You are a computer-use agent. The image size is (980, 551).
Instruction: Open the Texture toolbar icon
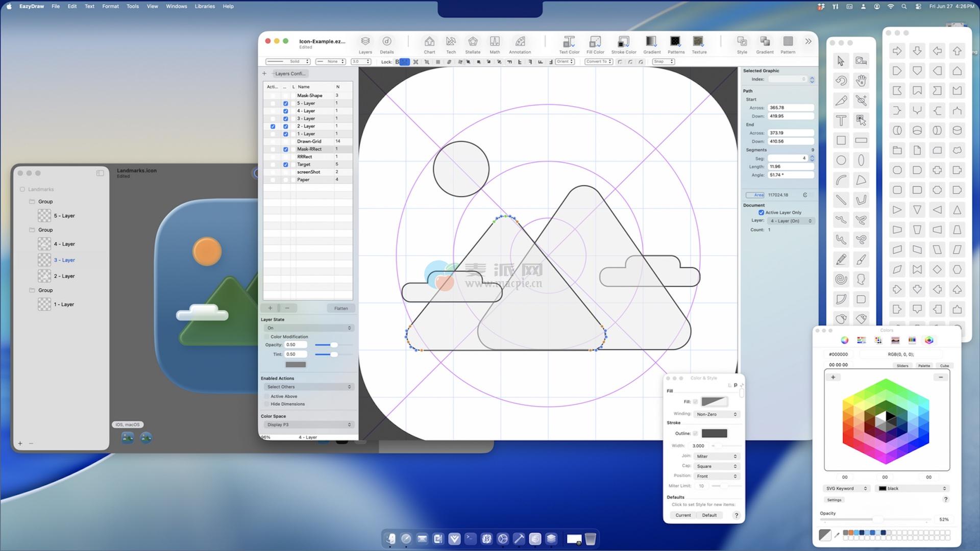699,42
